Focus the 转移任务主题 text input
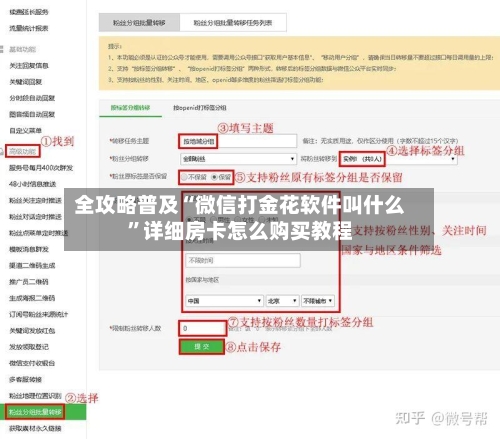Image resolution: width=500 pixels, height=439 pixels. coord(237,141)
